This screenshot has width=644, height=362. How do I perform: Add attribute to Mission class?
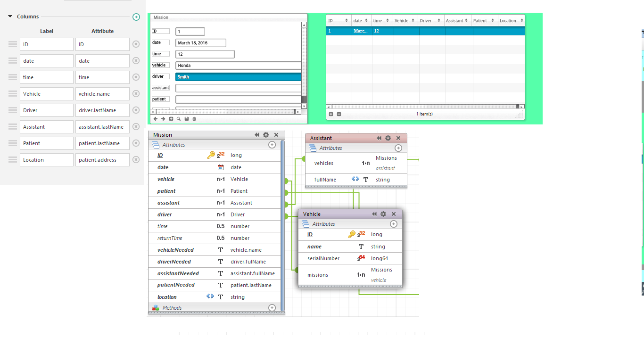click(x=272, y=145)
